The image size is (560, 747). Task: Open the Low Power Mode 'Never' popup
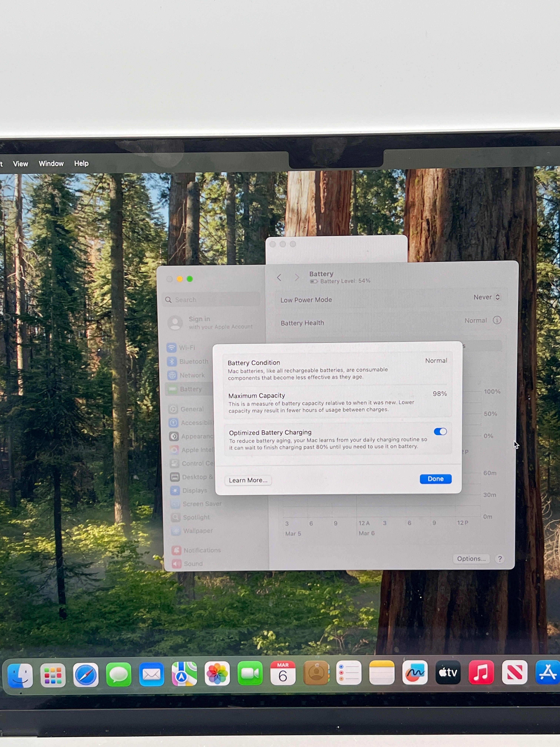click(x=486, y=297)
